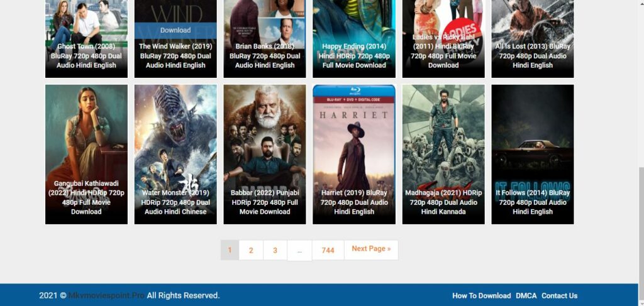Open How To Download footer link

[481, 296]
